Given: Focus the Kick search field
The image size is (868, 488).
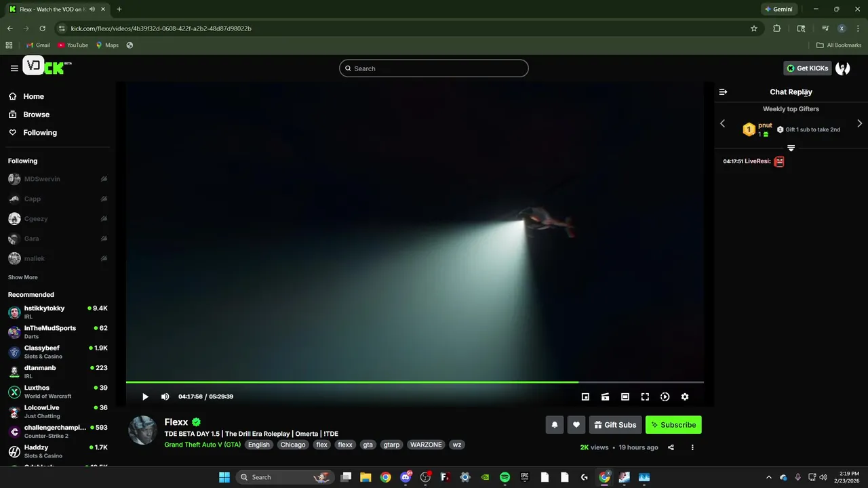Looking at the screenshot, I should [x=434, y=68].
